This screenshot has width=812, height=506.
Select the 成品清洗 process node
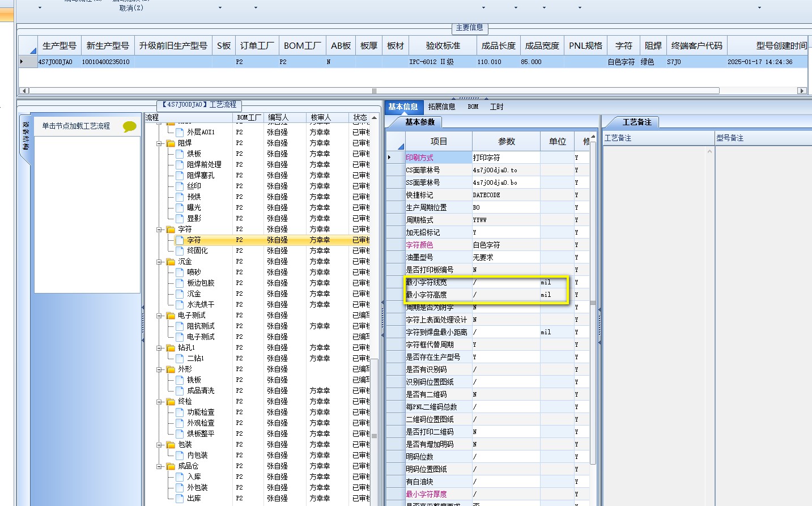tap(201, 391)
